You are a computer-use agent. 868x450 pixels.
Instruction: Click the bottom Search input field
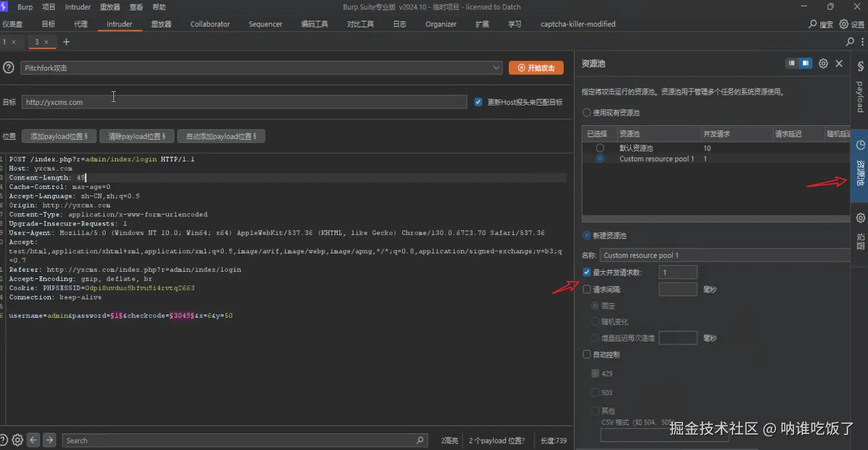pyautogui.click(x=245, y=440)
